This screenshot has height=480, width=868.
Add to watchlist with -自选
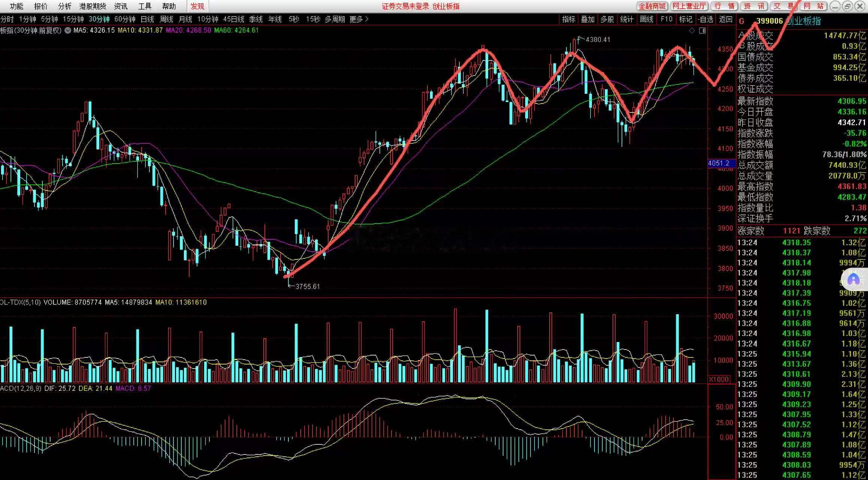click(705, 19)
